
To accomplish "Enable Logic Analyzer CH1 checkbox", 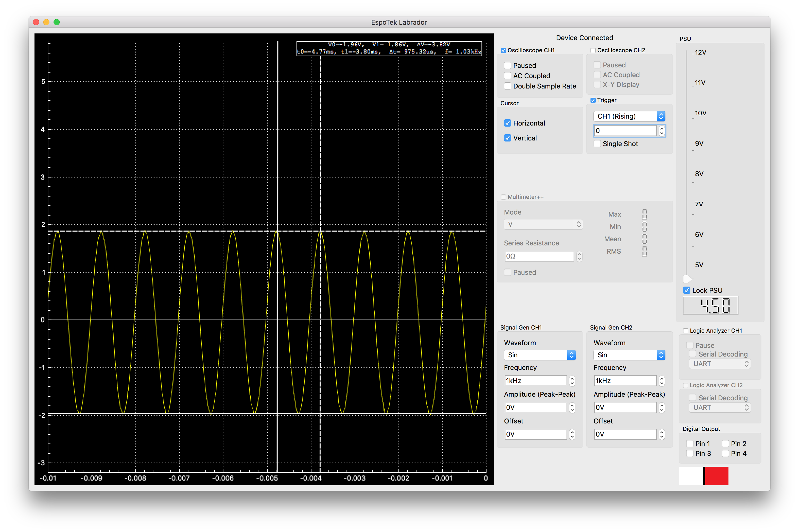I will [x=686, y=331].
